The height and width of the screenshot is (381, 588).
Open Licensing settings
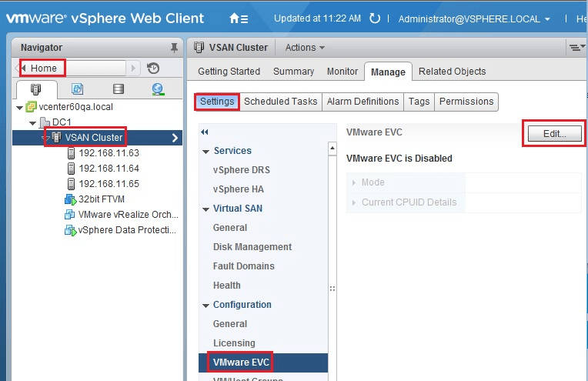click(234, 343)
